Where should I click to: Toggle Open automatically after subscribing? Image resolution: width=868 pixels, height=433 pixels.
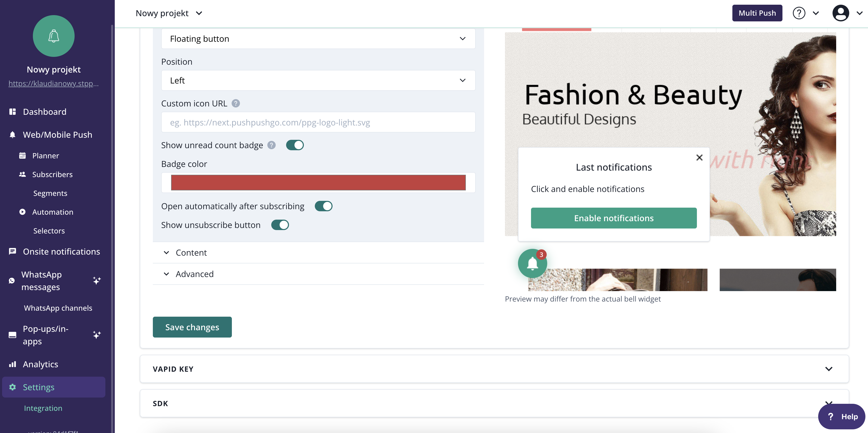[323, 206]
